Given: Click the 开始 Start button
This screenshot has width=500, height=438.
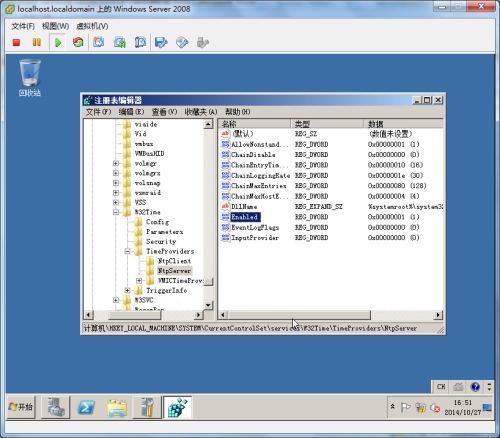Looking at the screenshot, I should tap(21, 407).
